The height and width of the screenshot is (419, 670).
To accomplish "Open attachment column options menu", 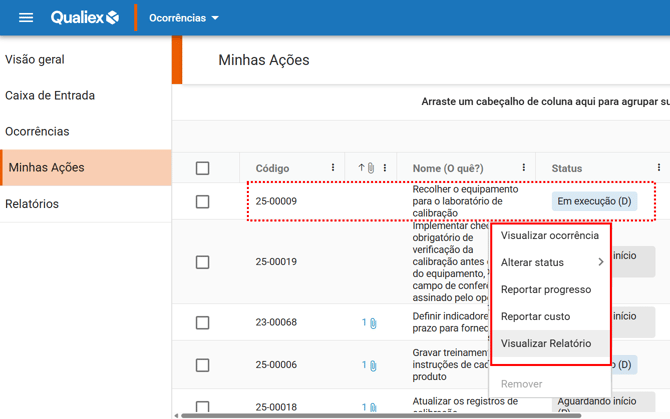I will click(385, 168).
